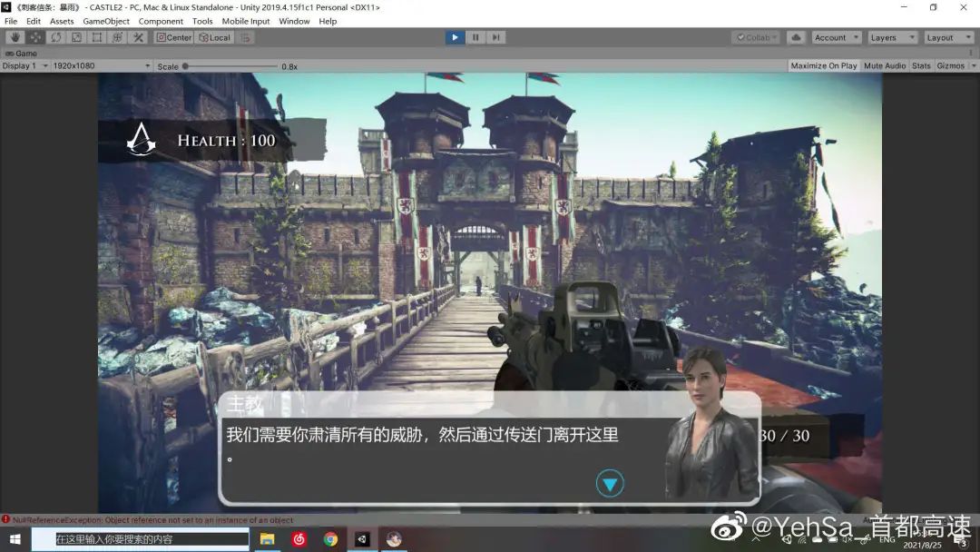Open the 1920x1080 resolution dropdown
Viewport: 980px width, 552px height.
[102, 65]
